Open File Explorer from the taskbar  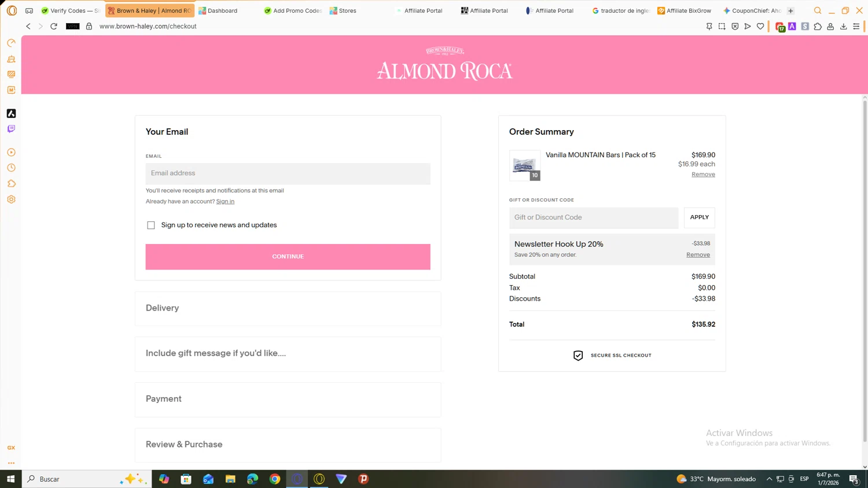[230, 479]
